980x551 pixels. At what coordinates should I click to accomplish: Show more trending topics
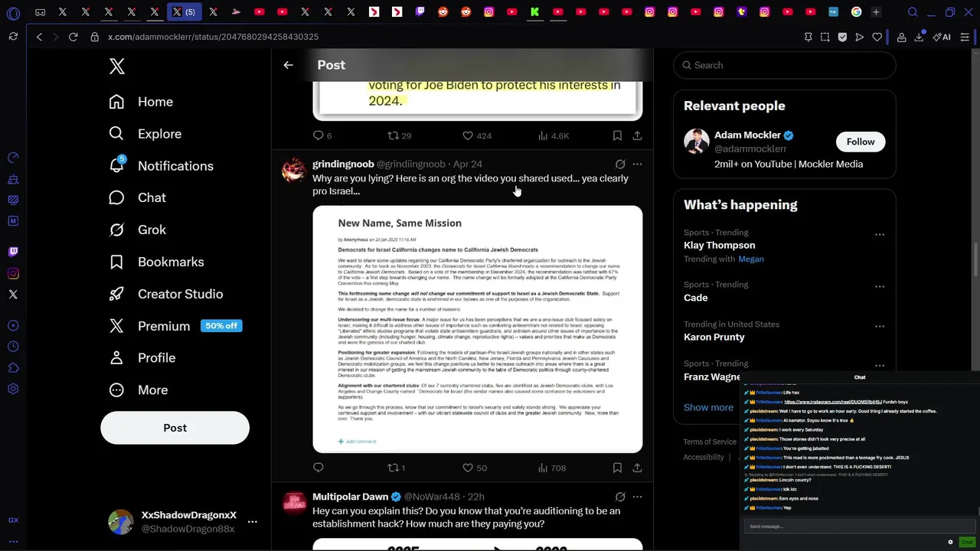[708, 407]
